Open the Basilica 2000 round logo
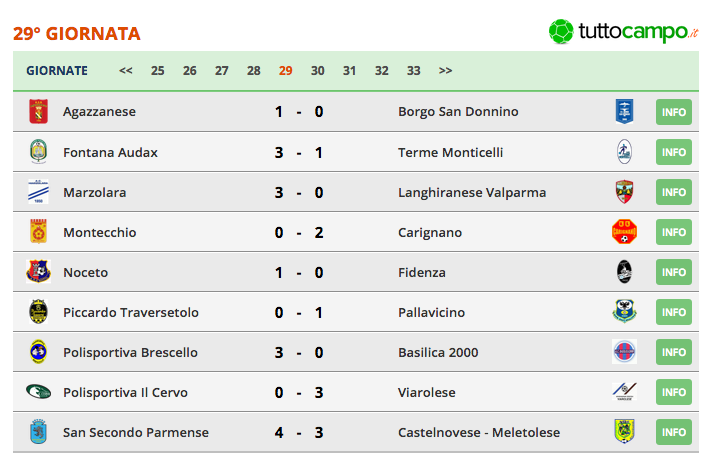Viewport: 711px width, 463px height. (x=624, y=352)
